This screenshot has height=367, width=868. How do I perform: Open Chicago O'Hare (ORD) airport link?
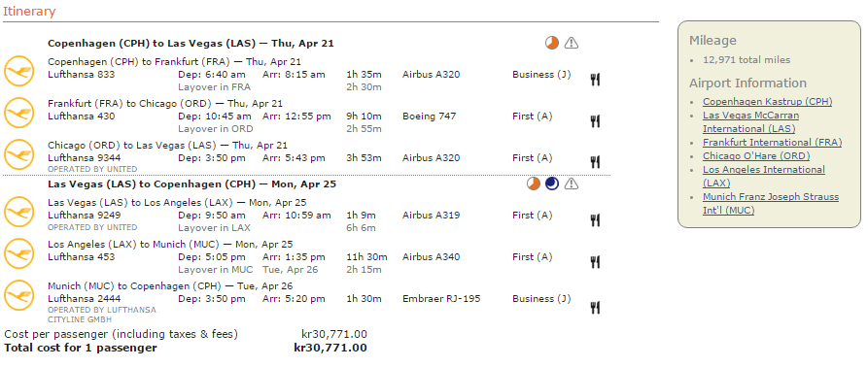pyautogui.click(x=756, y=156)
